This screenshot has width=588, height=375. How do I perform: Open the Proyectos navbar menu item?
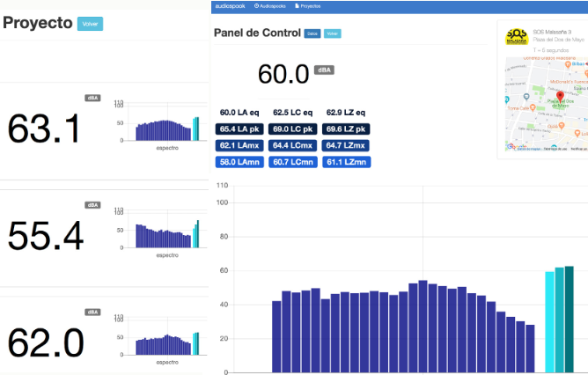(308, 6)
